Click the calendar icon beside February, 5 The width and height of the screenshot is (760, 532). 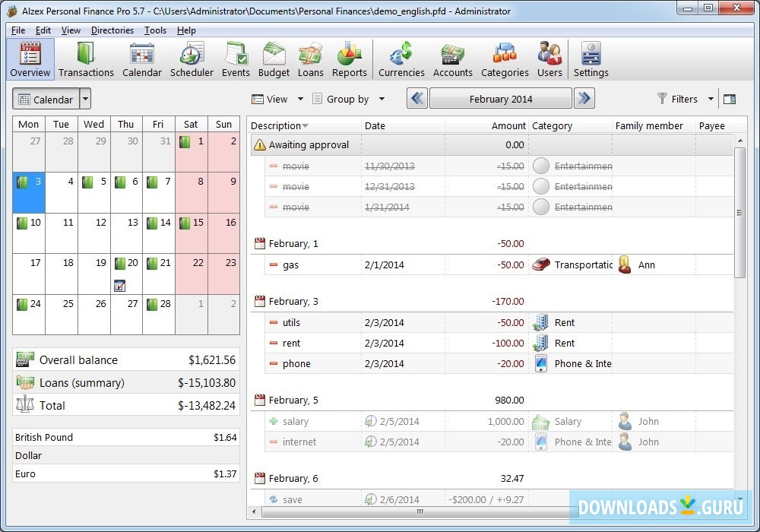(x=260, y=400)
